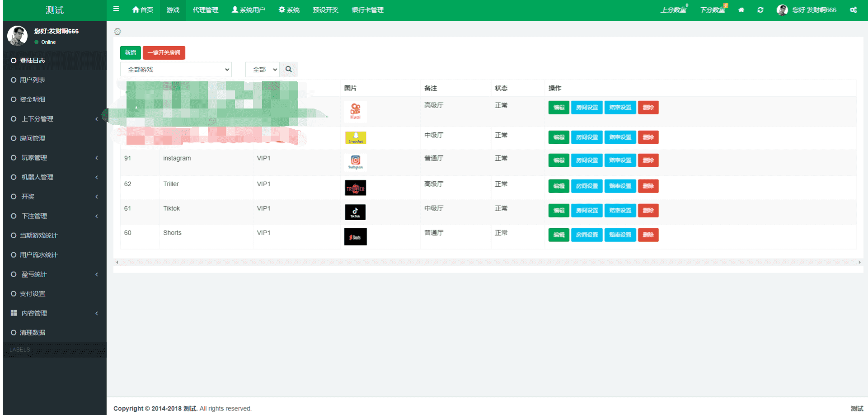This screenshot has width=868, height=415.
Task: Click the green 新增 button
Action: point(131,52)
